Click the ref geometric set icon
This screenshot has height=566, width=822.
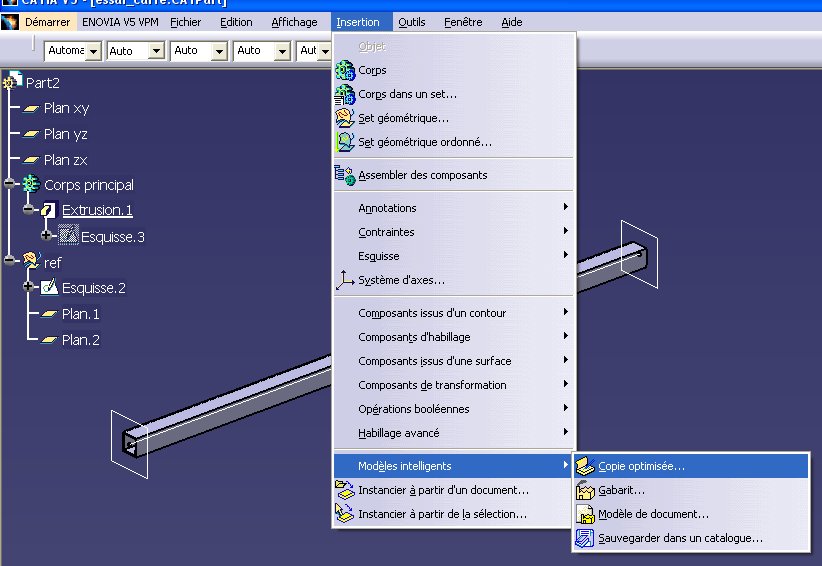(x=31, y=260)
